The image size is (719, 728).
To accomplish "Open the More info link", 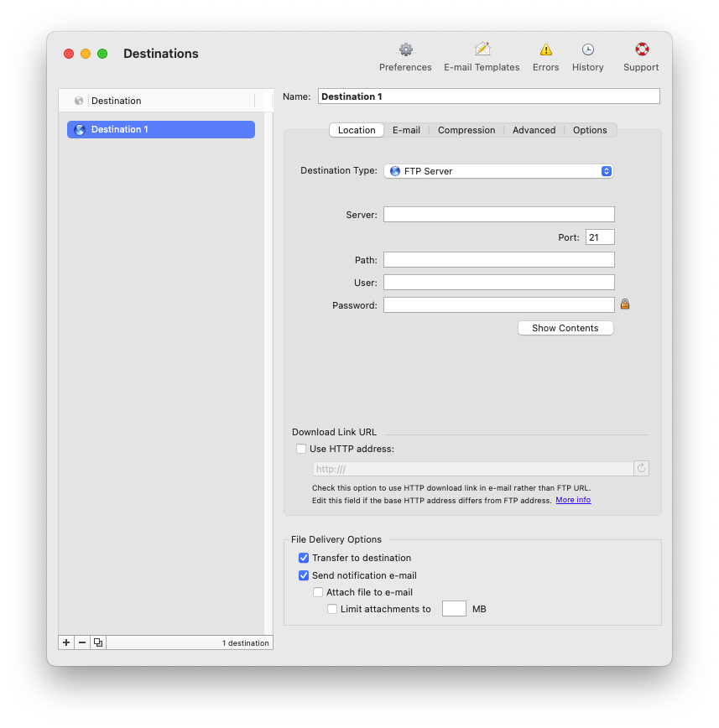I will pyautogui.click(x=573, y=500).
